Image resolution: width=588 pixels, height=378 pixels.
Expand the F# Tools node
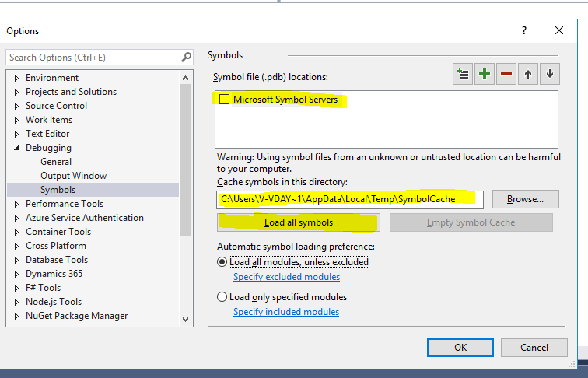click(16, 288)
